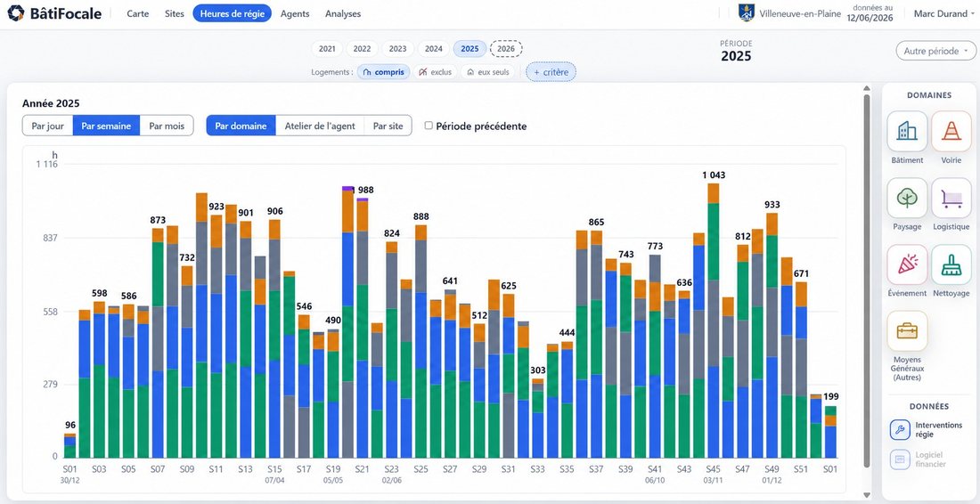Click the S01 bar labeled 96
The image size is (980, 504).
pos(70,445)
